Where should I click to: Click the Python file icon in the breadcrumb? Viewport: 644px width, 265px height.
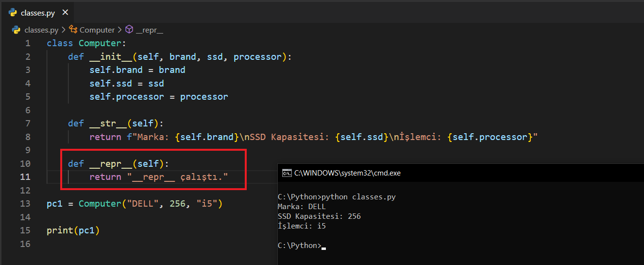click(17, 30)
